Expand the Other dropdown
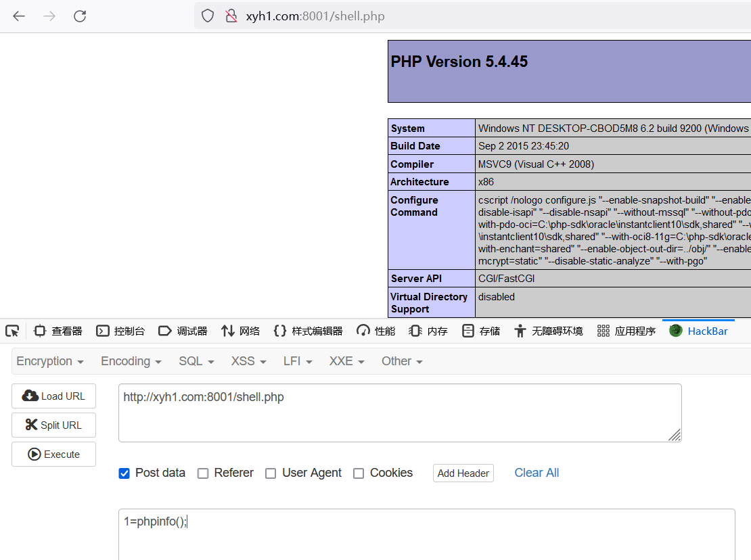The height and width of the screenshot is (560, 751). [x=402, y=361]
